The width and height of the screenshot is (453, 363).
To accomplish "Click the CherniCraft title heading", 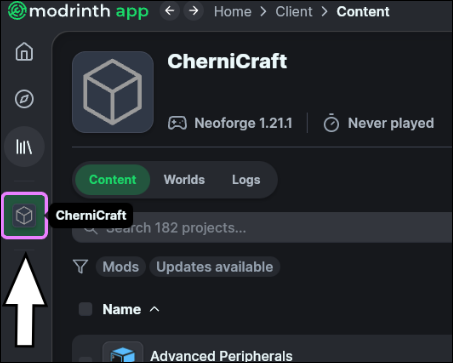I will (x=227, y=61).
